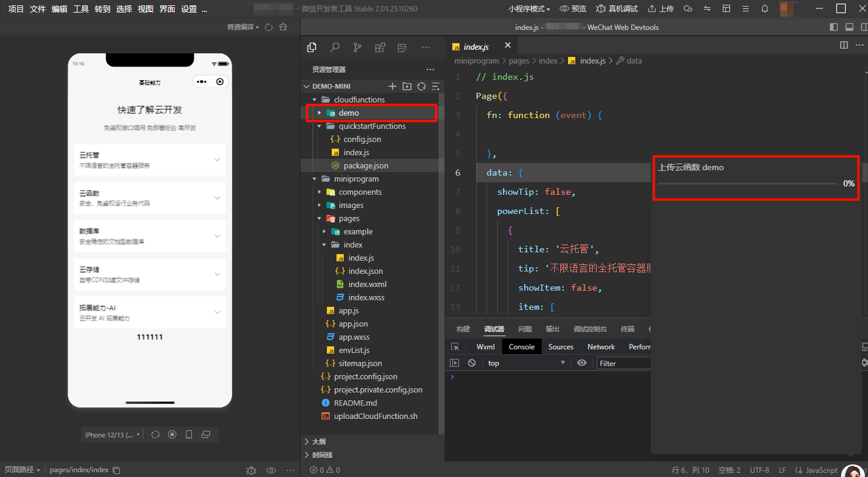This screenshot has width=868, height=477.
Task: Click the 预览 preview button
Action: pos(573,9)
